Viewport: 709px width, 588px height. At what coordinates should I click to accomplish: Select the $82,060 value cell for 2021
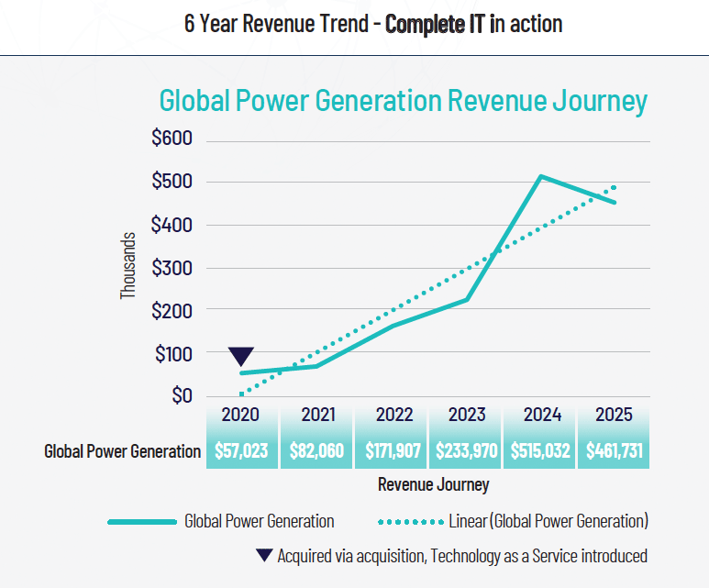click(316, 451)
